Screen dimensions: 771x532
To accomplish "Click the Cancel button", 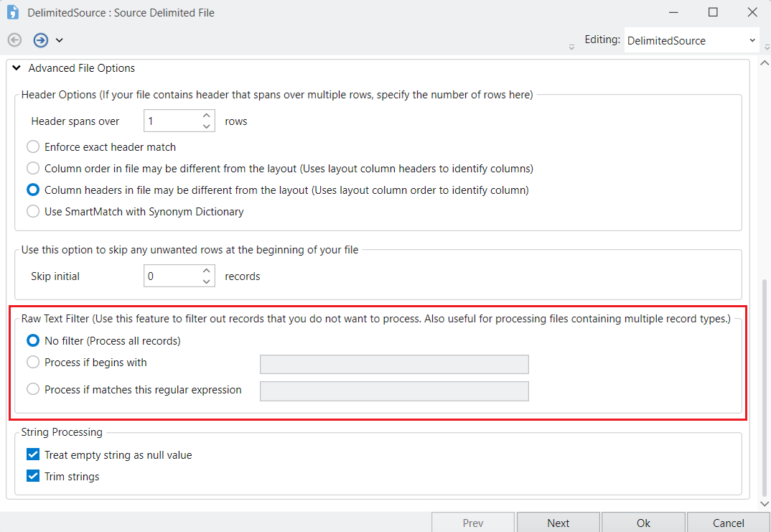I will pos(728,523).
